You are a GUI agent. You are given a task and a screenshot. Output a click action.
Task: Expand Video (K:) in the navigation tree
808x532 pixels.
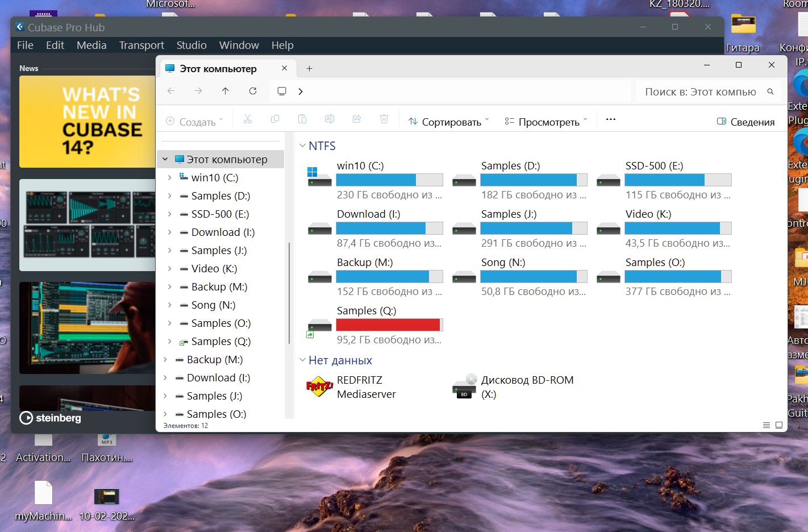click(170, 268)
